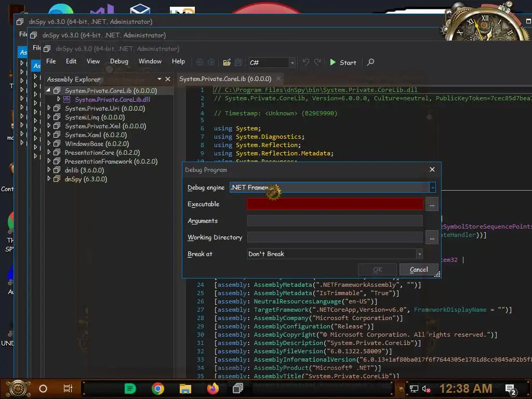This screenshot has height=399, width=532.
Task: Open Task View on the taskbar
Action: click(x=68, y=389)
